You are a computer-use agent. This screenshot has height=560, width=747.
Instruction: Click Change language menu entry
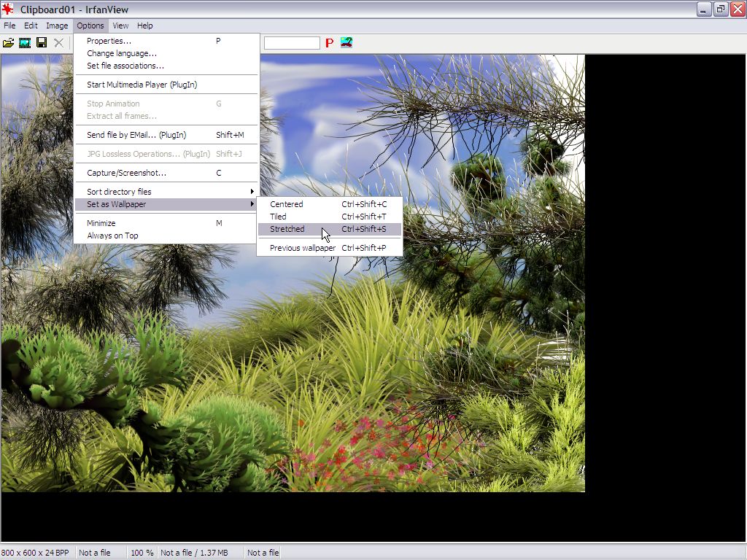click(121, 53)
